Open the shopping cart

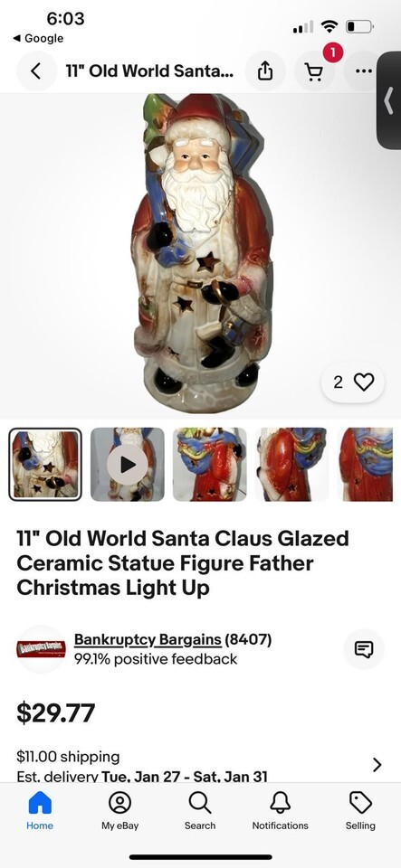[314, 71]
